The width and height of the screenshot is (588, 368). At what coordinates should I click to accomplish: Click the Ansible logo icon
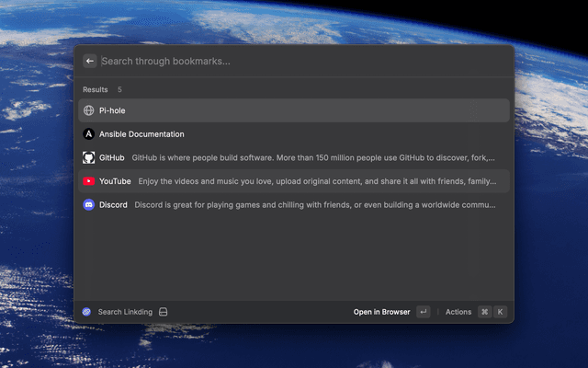coord(89,134)
